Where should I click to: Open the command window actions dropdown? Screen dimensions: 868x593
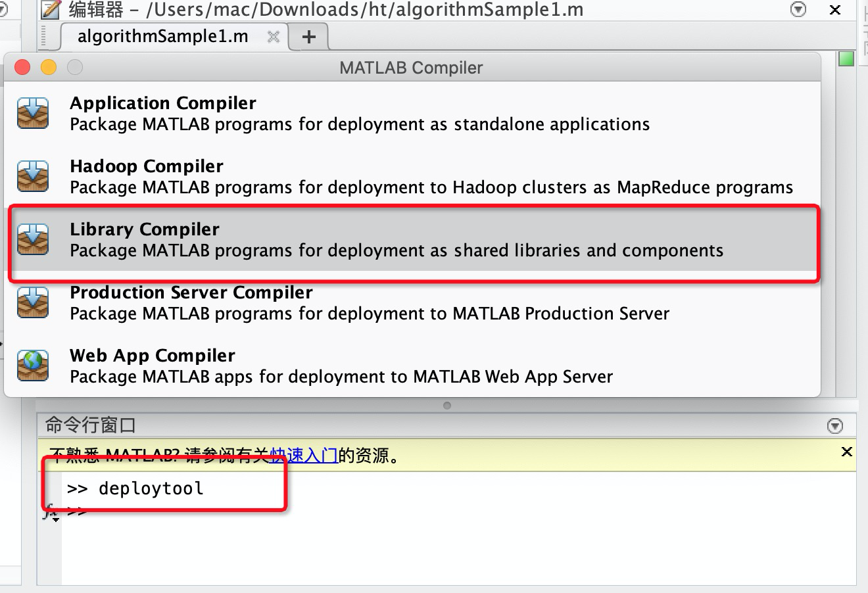click(x=835, y=425)
